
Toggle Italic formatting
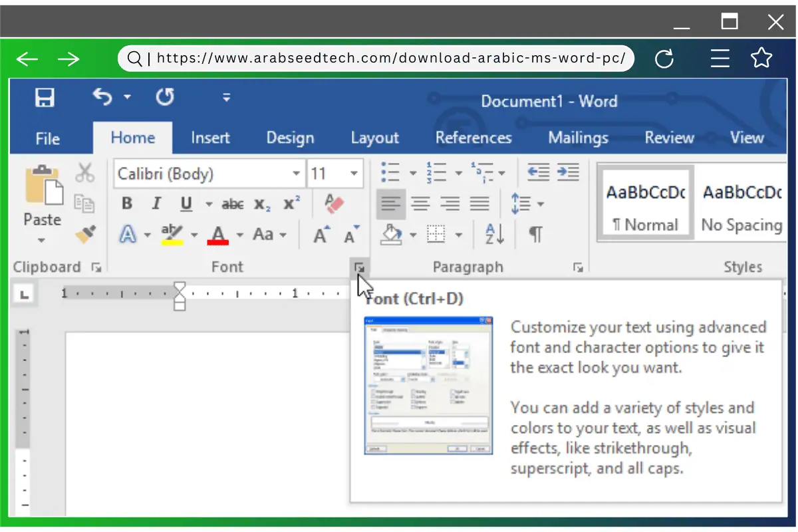pyautogui.click(x=156, y=204)
